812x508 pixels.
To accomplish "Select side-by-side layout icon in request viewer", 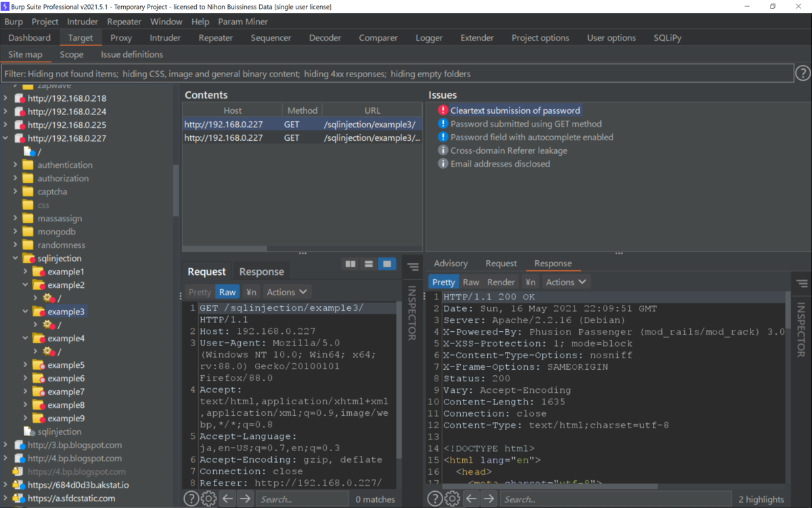I will (351, 263).
